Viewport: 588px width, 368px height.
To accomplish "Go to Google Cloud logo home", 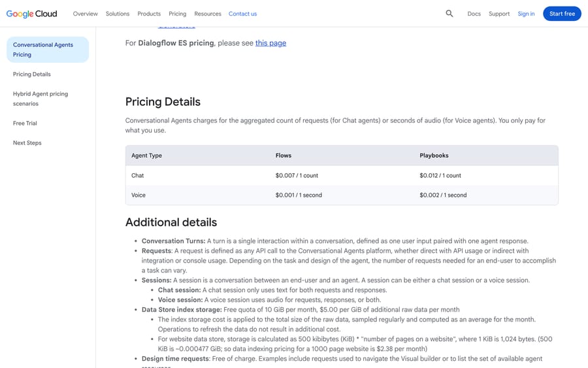I will [32, 14].
